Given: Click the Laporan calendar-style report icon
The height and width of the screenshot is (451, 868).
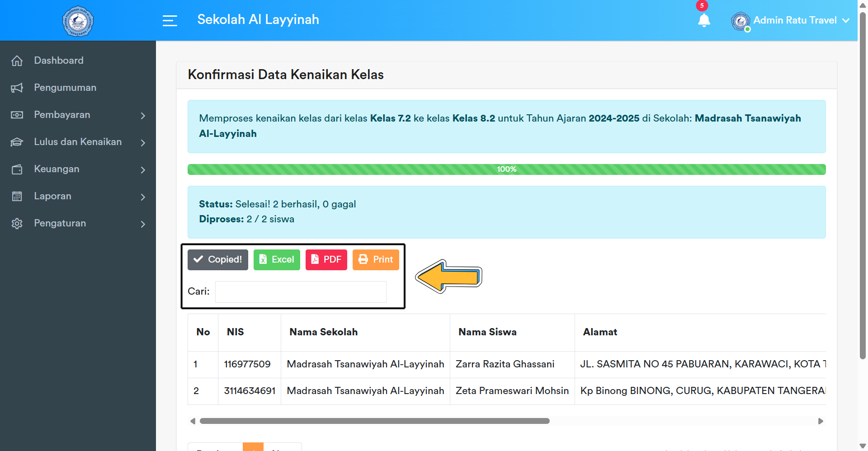Looking at the screenshot, I should tap(17, 196).
